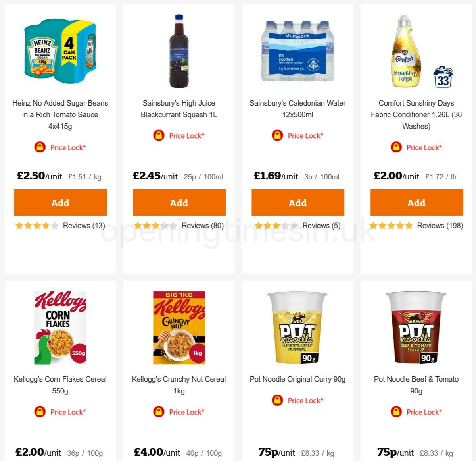The image size is (476, 461).
Task: Add Heinz No Added Sugar Beans to basket
Action: tap(60, 203)
